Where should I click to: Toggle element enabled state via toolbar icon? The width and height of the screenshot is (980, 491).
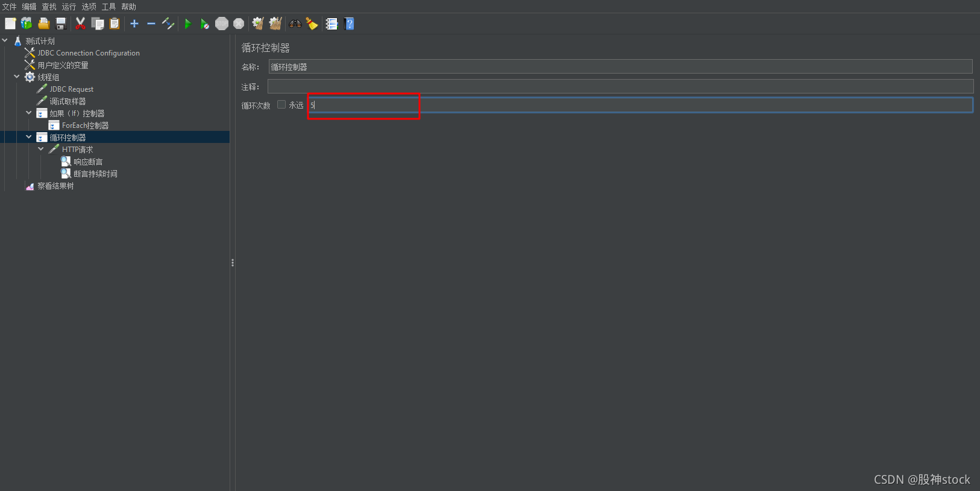[x=168, y=24]
